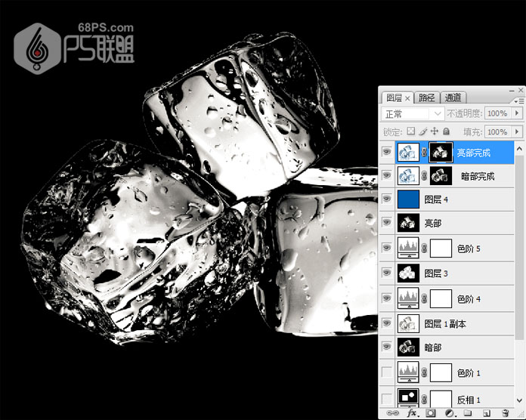This screenshot has width=526, height=420.
Task: Select layer named 色阶 4
Action: point(469,298)
